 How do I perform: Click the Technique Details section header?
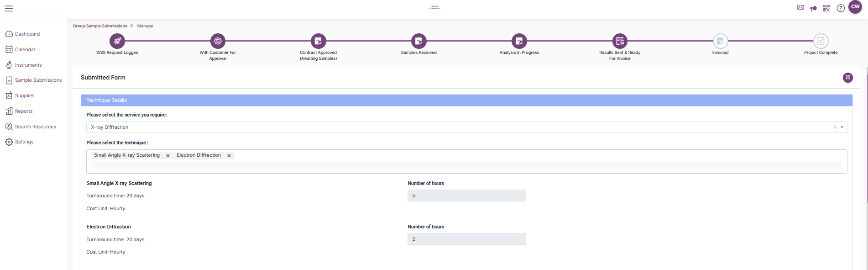tap(466, 101)
